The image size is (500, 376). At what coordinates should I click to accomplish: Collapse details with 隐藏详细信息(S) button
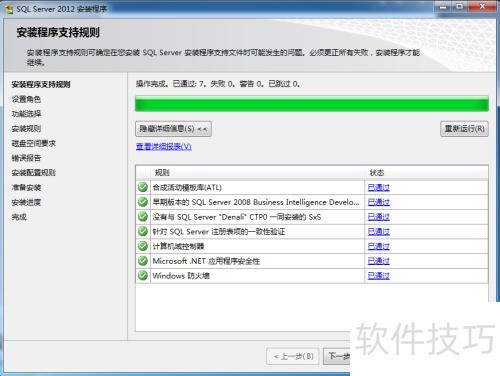pos(173,129)
